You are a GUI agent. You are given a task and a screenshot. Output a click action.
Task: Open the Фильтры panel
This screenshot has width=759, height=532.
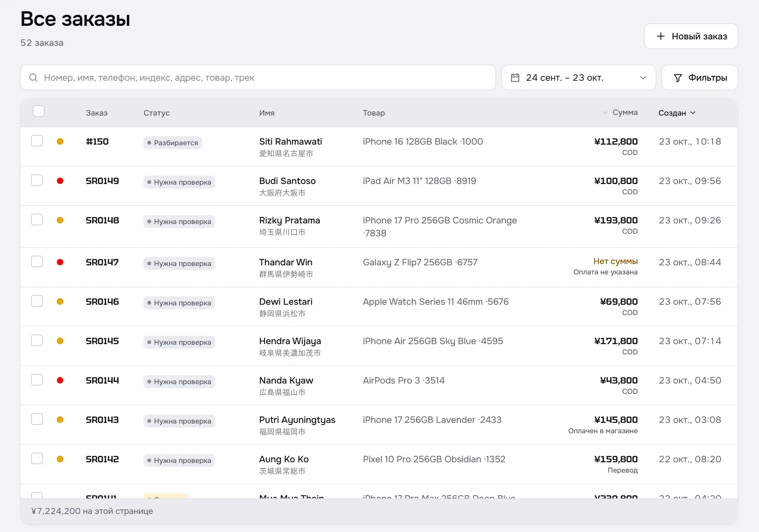coord(700,78)
